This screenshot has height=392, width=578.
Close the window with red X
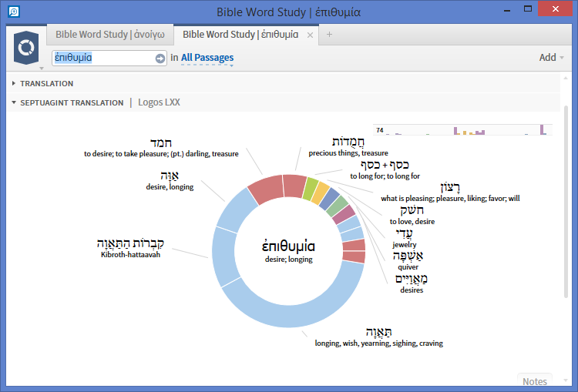coord(555,8)
